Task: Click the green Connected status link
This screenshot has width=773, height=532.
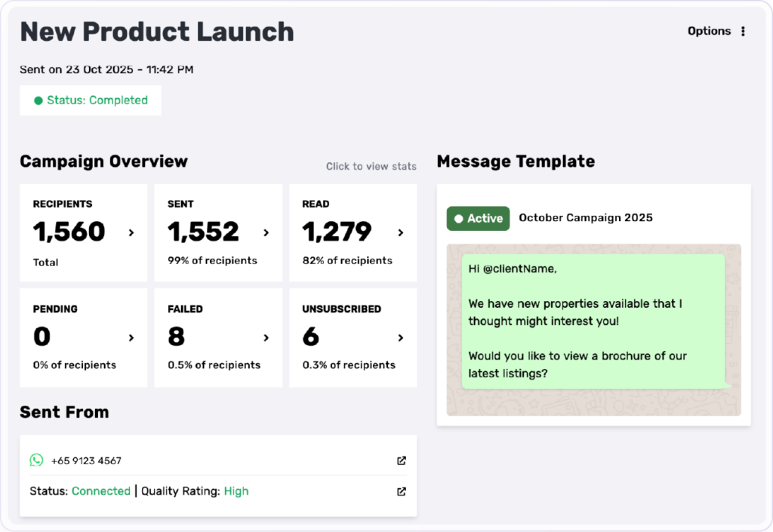Action: [101, 491]
